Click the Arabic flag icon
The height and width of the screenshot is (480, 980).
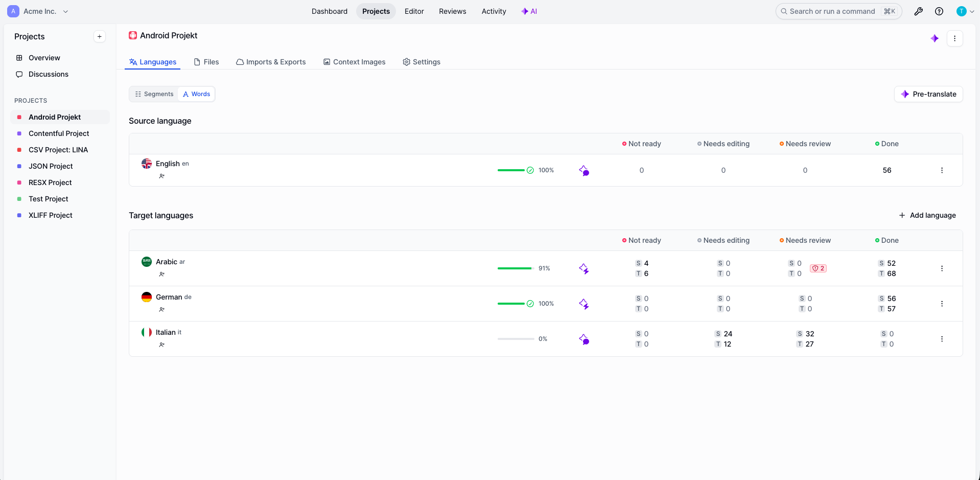(x=147, y=262)
